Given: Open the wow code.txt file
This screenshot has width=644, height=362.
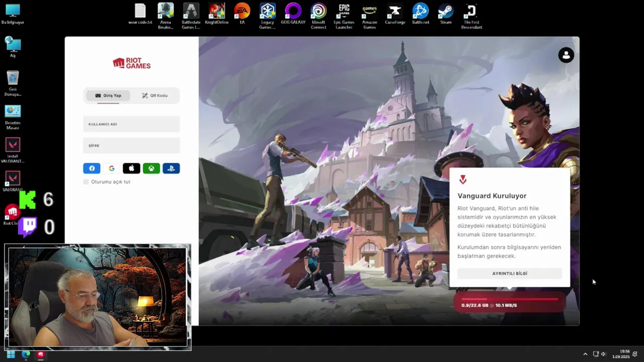Looking at the screenshot, I should (x=140, y=14).
